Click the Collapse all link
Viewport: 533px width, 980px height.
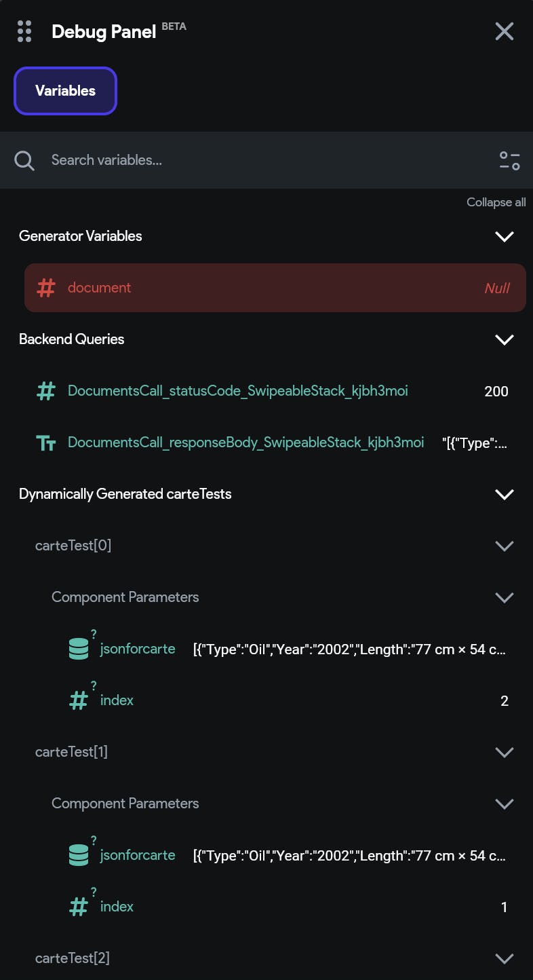pos(496,202)
